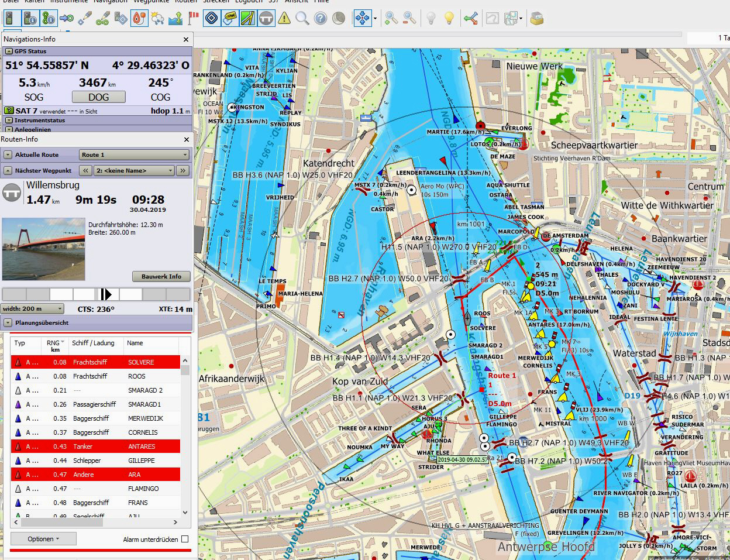Open the Logbuch menu

point(249,2)
